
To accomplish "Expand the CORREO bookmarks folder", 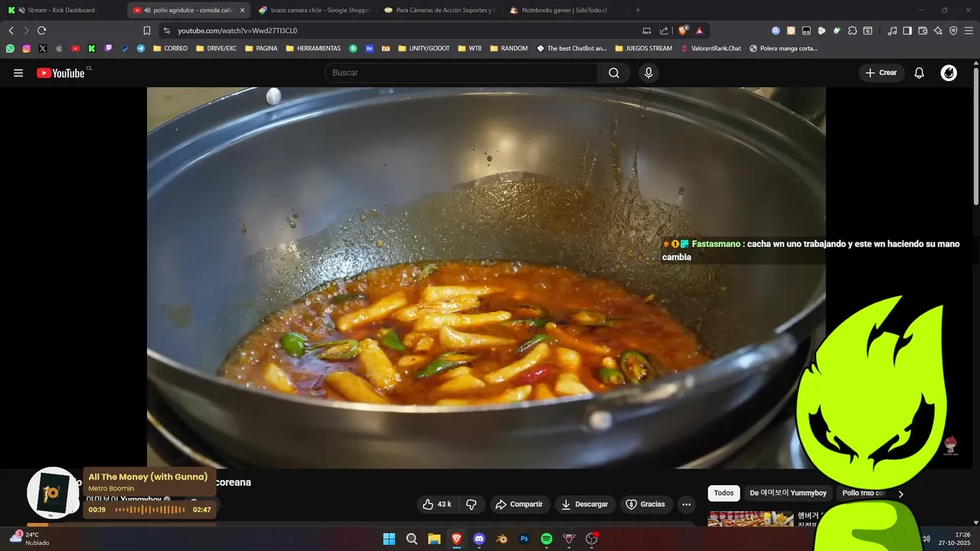I will pyautogui.click(x=170, y=48).
